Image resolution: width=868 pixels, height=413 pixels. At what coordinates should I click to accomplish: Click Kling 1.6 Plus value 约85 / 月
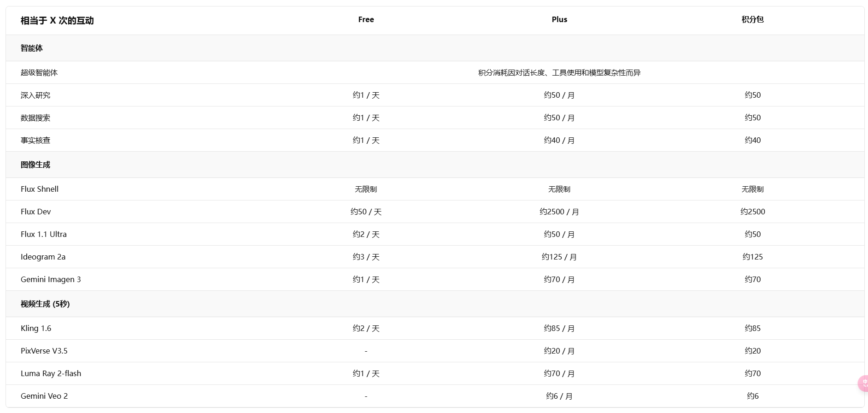tap(559, 328)
